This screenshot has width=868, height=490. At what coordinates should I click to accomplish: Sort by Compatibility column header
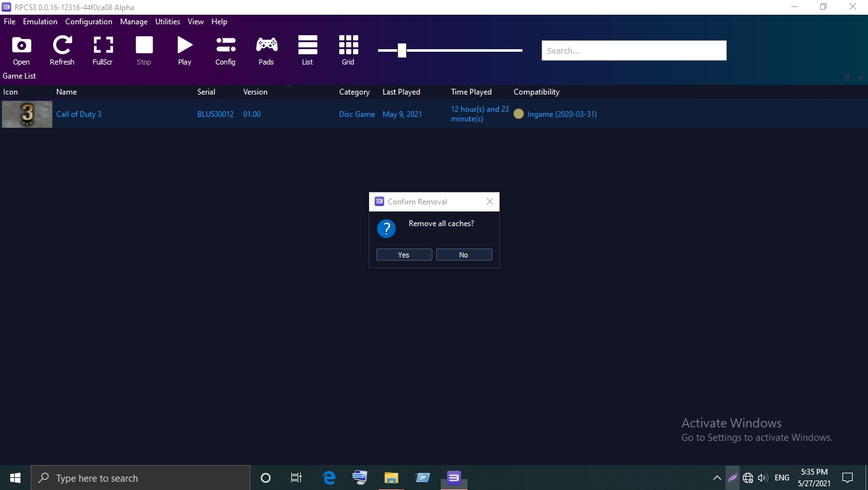pyautogui.click(x=537, y=92)
